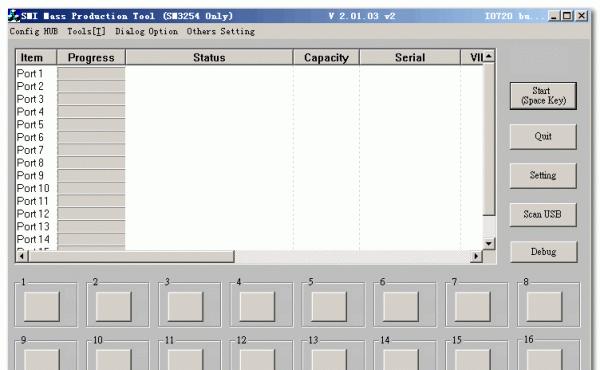Open the Dialog Option menu

[x=147, y=31]
